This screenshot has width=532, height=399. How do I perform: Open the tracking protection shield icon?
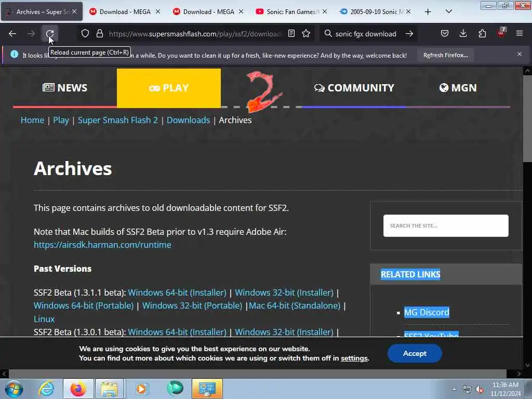tap(85, 34)
